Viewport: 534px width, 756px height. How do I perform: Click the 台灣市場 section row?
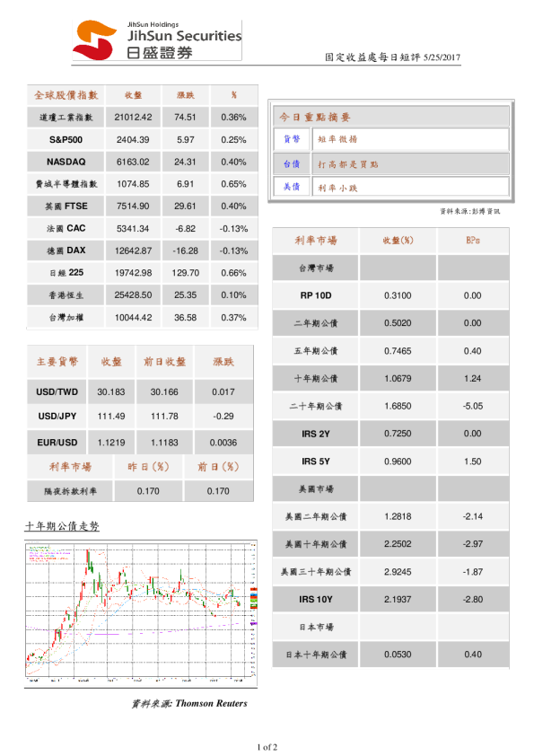(391, 268)
